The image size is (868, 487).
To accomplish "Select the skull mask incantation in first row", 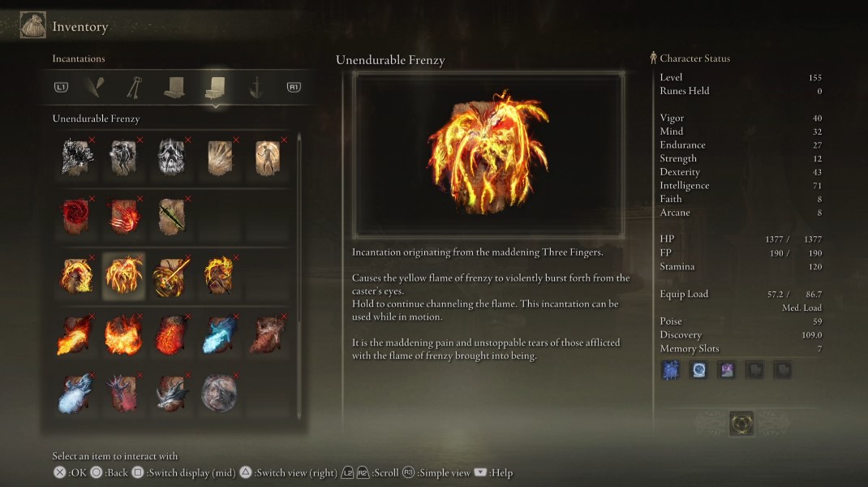I will pos(172,157).
